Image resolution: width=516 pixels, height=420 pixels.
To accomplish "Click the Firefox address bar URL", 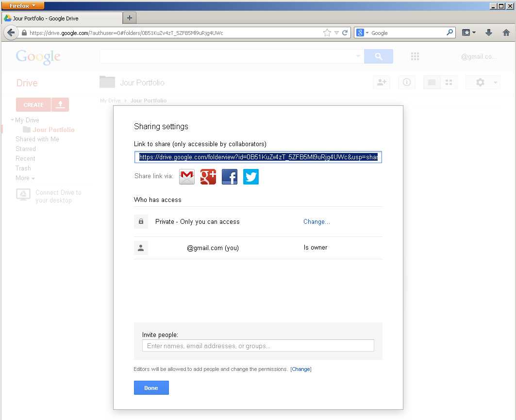I will click(175, 33).
